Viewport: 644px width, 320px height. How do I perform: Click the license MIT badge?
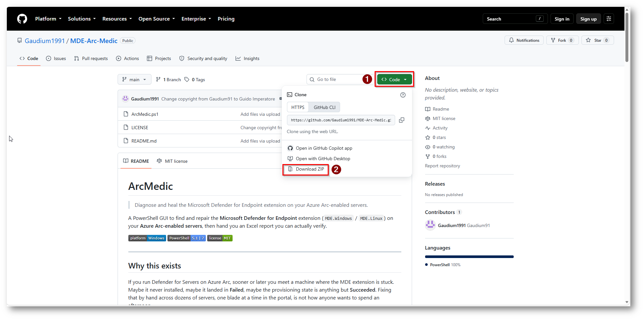point(220,238)
